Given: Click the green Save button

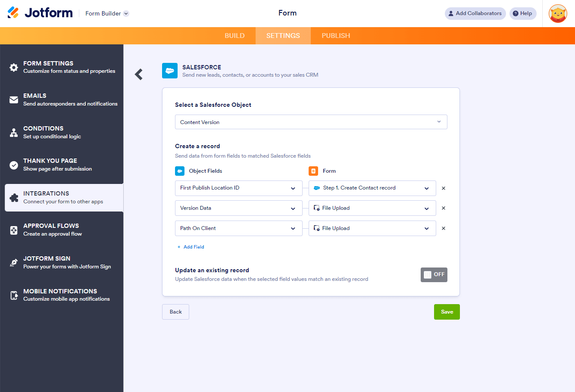Looking at the screenshot, I should [x=447, y=312].
